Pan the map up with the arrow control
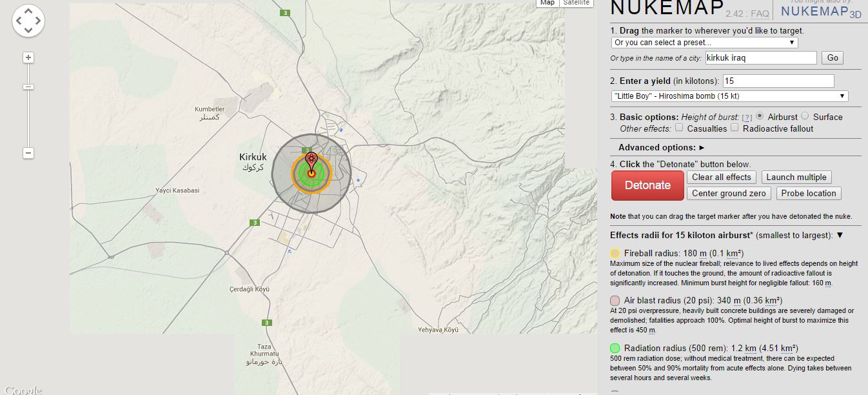868x395 pixels. 28,11
